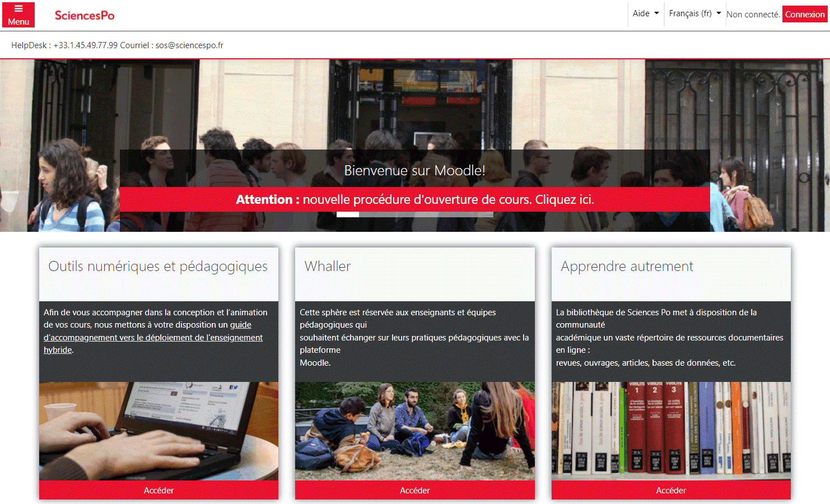Image resolution: width=830 pixels, height=504 pixels.
Task: Click the Bienvenue sur Moodle banner caption
Action: coord(415,170)
